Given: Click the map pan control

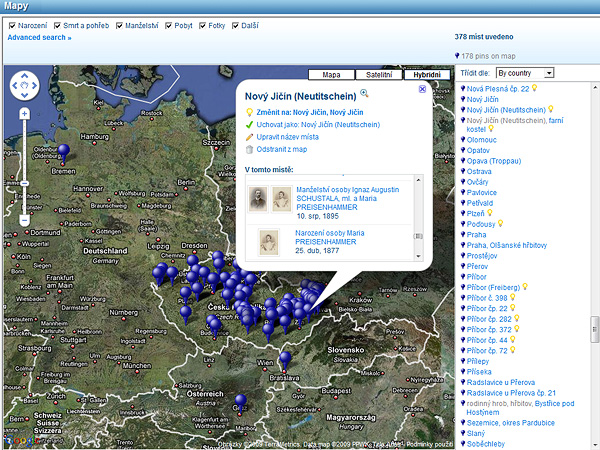Looking at the screenshot, I should pos(24,86).
